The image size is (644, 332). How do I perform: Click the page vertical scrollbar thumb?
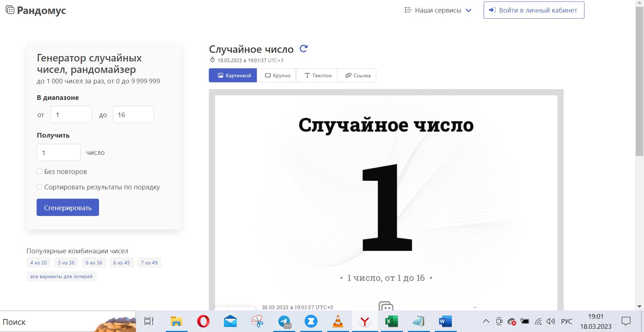pyautogui.click(x=640, y=81)
